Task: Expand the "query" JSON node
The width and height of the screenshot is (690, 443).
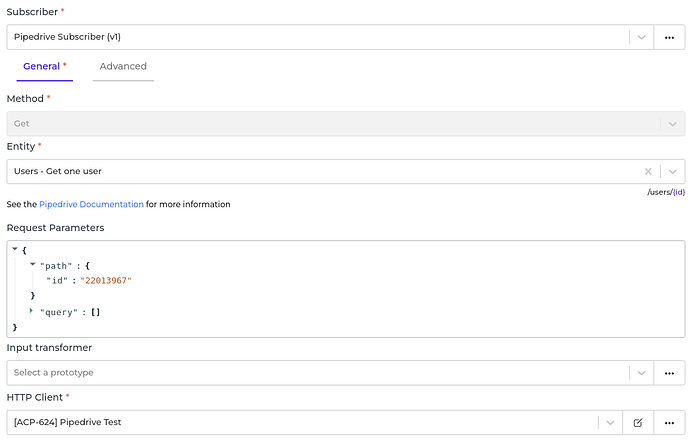Action: tap(31, 311)
